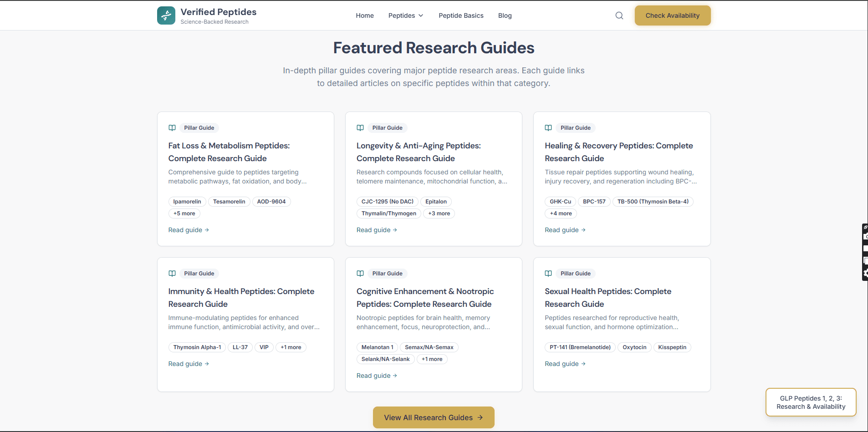The height and width of the screenshot is (432, 868).
Task: Click the topmost icon in the right edge panel
Action: click(866, 227)
